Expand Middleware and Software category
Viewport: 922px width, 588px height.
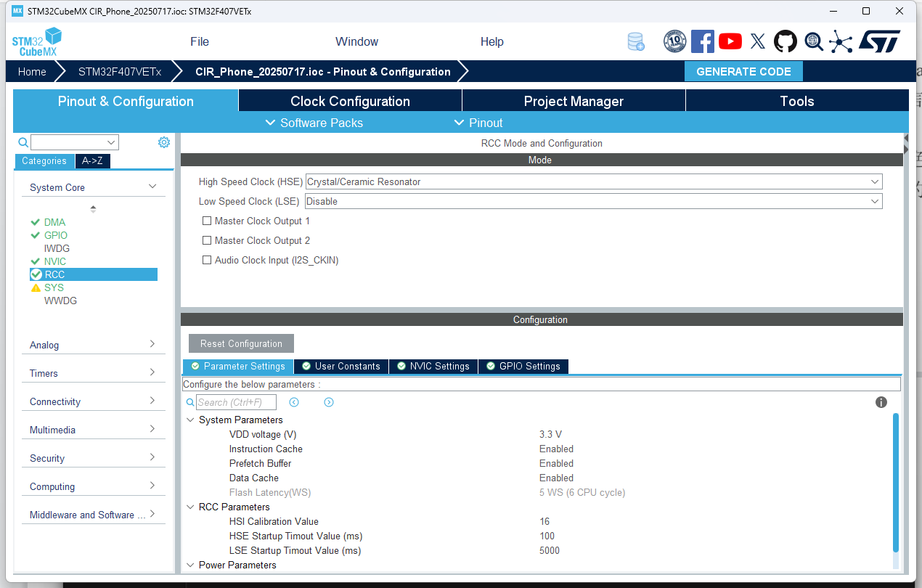152,514
